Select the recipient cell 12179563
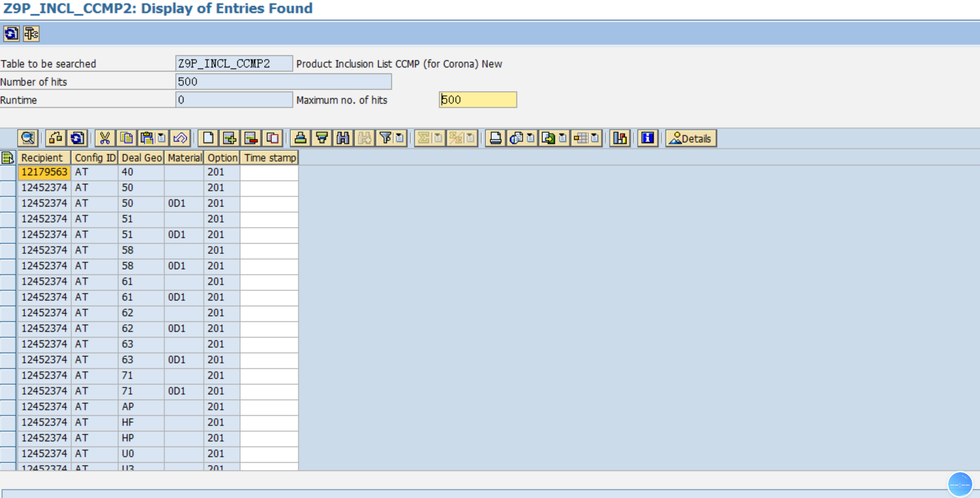Screen dimensions: 980x498 44,172
